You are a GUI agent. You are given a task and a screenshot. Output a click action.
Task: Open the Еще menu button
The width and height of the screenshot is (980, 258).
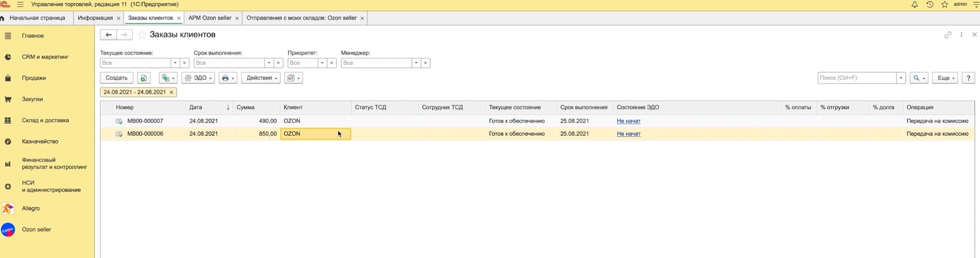click(944, 78)
